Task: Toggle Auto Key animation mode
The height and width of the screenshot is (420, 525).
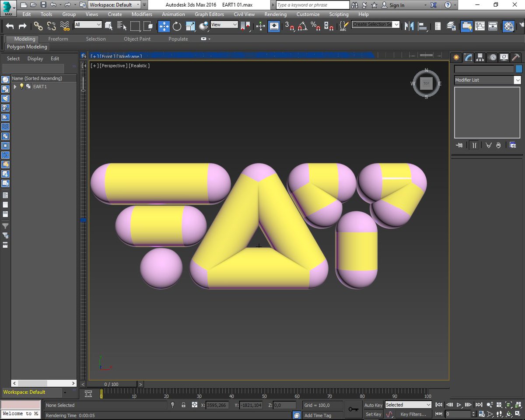Action: [373, 405]
